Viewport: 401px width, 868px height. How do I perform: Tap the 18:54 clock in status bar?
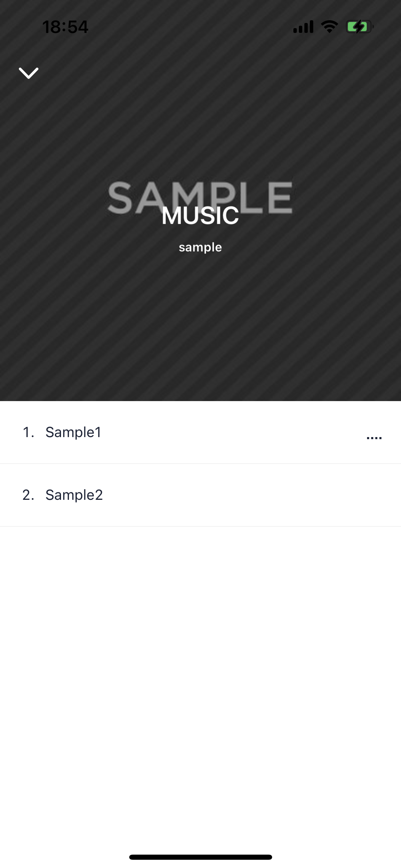click(65, 27)
